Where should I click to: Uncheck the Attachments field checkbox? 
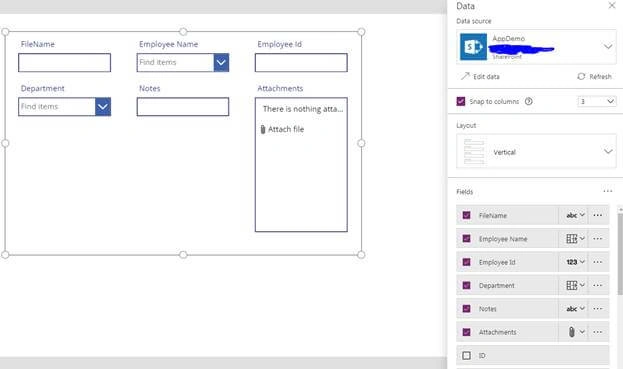coord(466,332)
